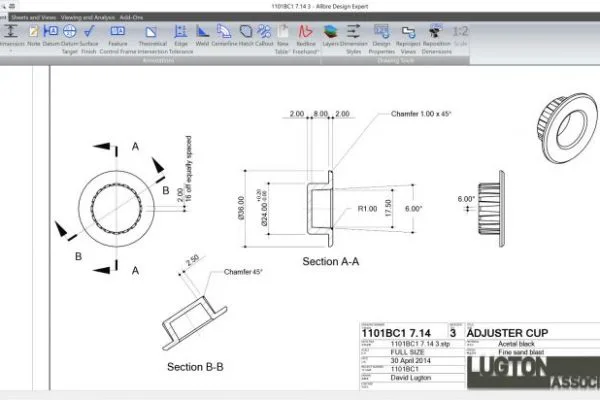This screenshot has height=400, width=600.
Task: Select the 2.50 dimension in Section B-B
Action: coord(192,260)
